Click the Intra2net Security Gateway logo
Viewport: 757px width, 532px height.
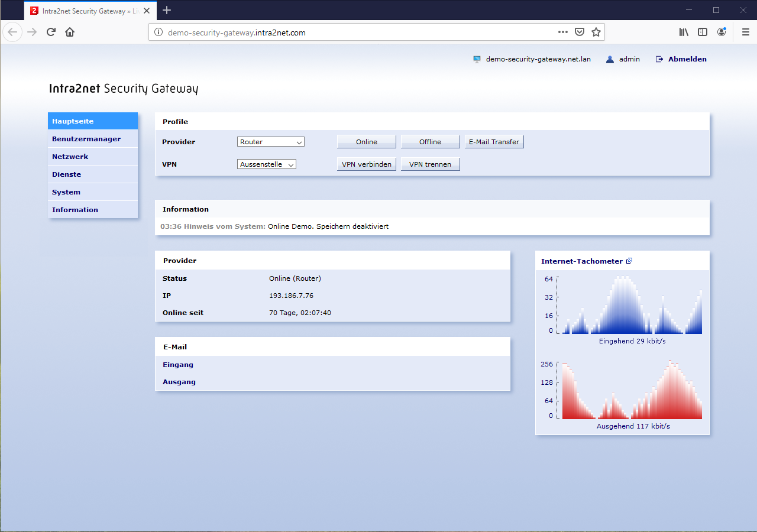click(x=124, y=89)
